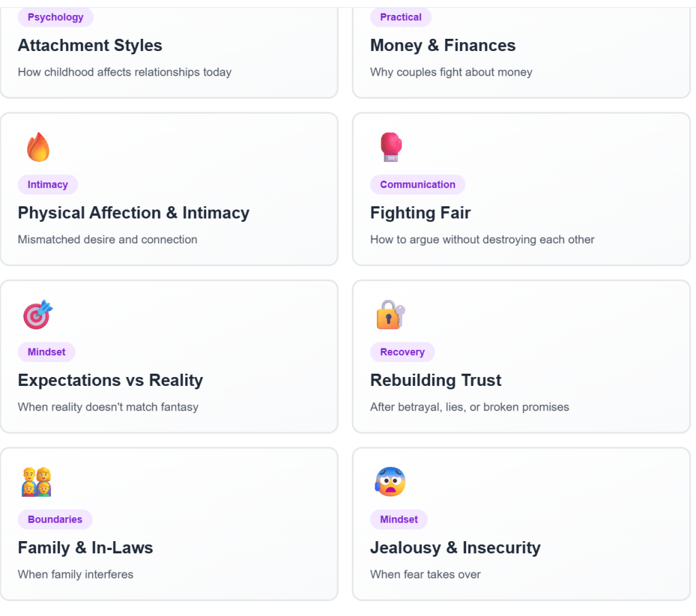Click the padlock with key icon
This screenshot has width=696, height=616.
pos(391,314)
